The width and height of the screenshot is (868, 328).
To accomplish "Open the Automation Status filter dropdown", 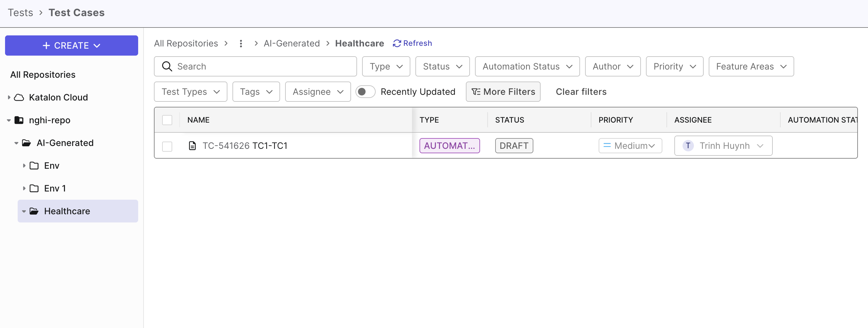I will point(527,66).
